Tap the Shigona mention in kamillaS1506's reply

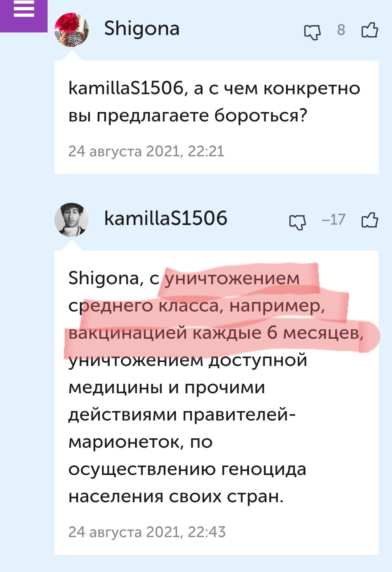coord(103,279)
